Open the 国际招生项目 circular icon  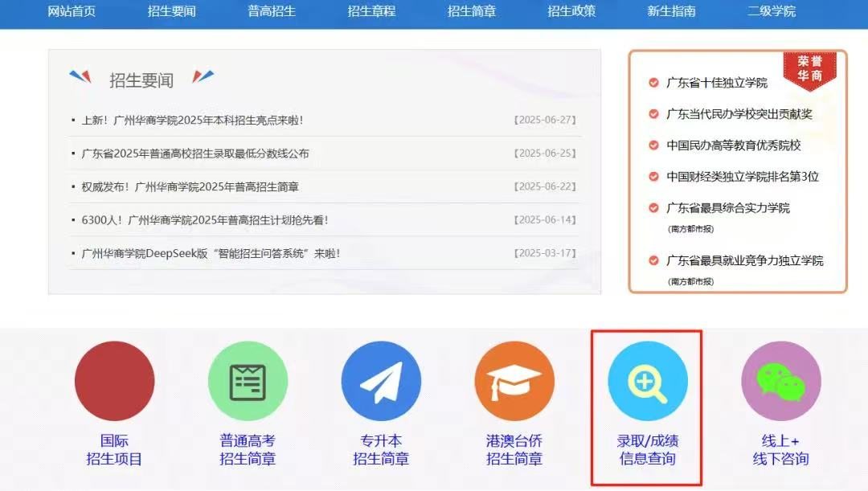[x=115, y=380]
